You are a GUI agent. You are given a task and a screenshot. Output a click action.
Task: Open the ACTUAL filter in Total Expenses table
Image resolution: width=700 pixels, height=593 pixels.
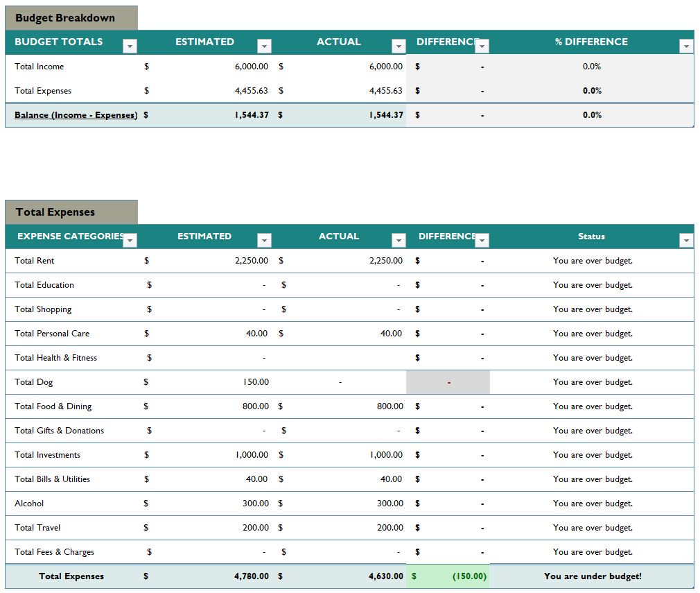pos(399,241)
